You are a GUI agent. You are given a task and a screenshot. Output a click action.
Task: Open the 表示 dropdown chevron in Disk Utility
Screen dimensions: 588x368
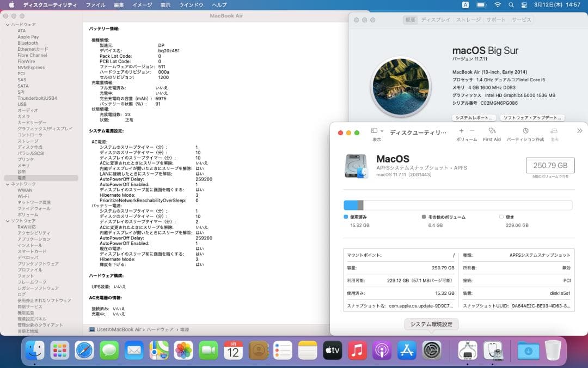pos(382,131)
